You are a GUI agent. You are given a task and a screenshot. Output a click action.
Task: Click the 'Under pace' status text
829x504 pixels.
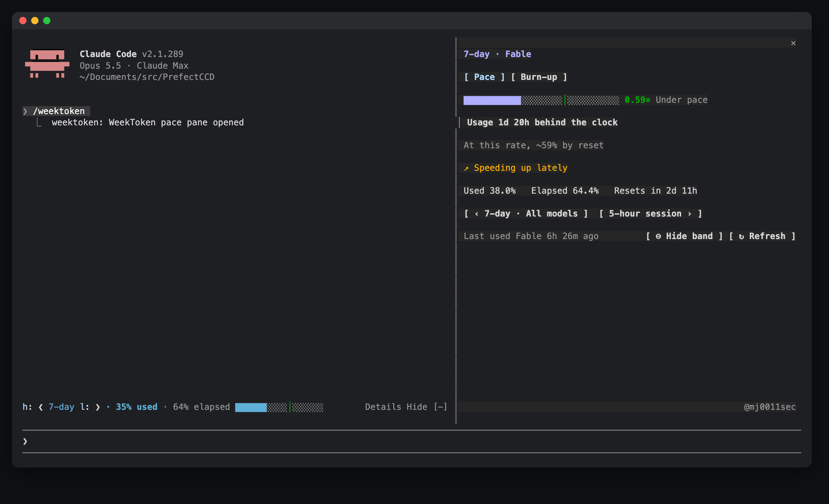(681, 100)
